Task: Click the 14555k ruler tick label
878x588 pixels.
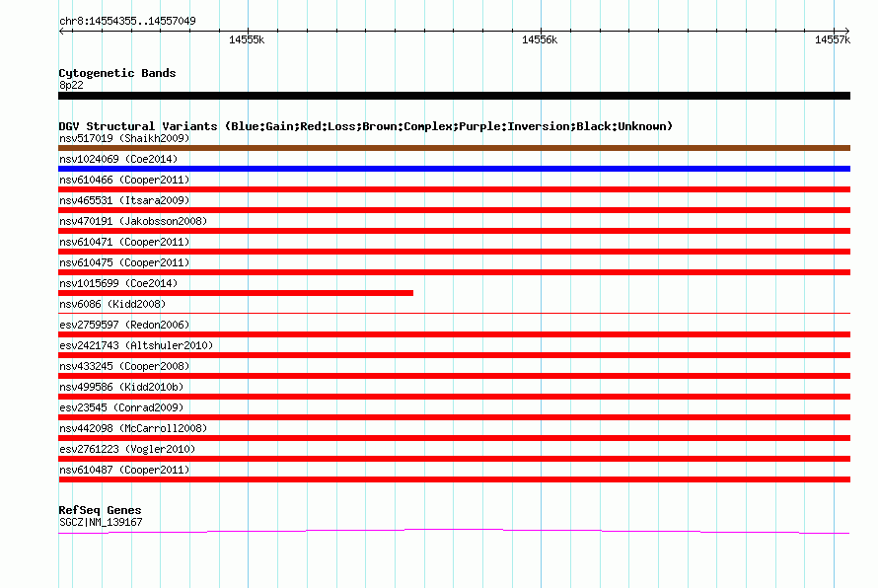Action: pos(247,39)
